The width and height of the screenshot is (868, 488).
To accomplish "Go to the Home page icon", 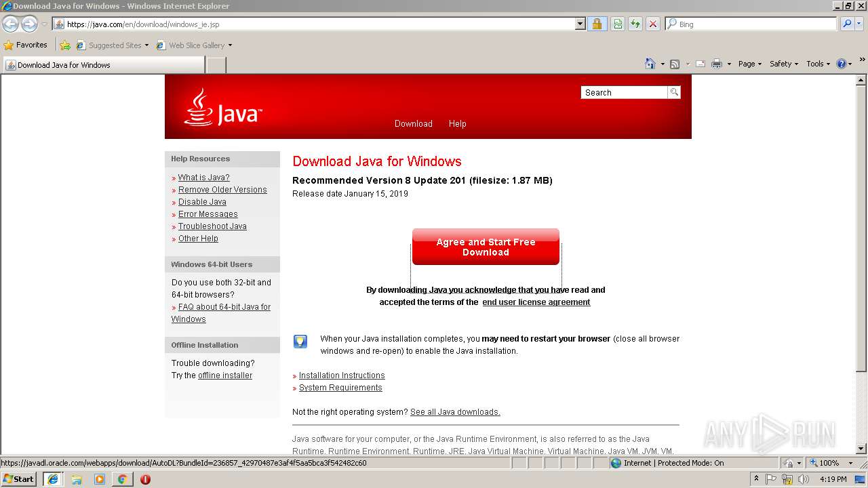I will (x=650, y=64).
